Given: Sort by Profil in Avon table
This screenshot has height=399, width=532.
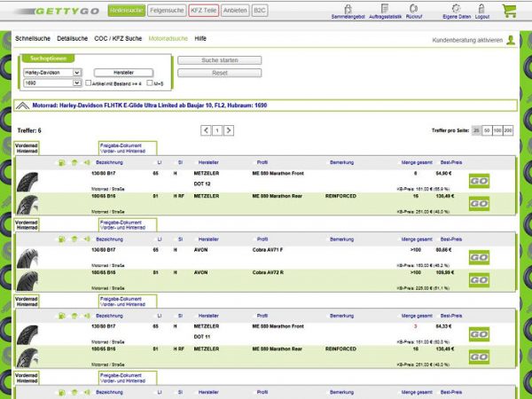Looking at the screenshot, I should click(262, 239).
